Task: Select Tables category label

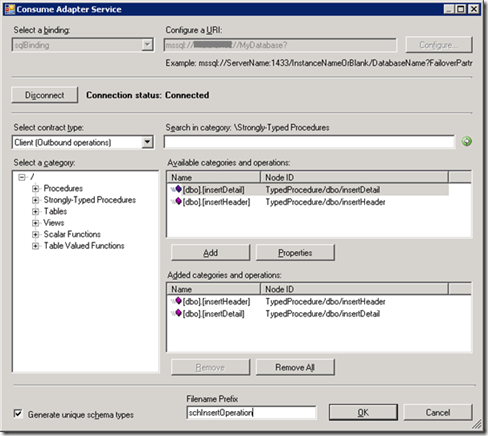Action: [x=55, y=211]
